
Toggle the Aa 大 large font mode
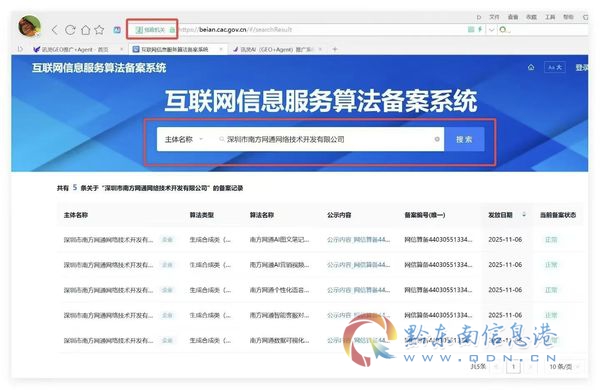coord(554,67)
